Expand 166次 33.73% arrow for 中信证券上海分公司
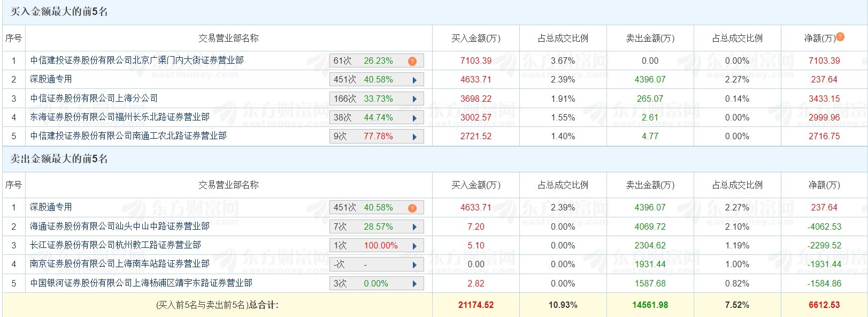 click(x=414, y=99)
